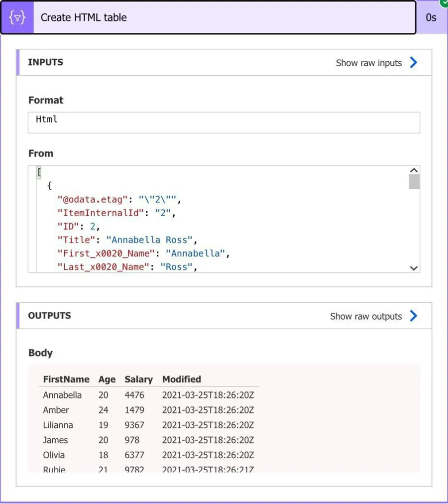Screen dimensions: 448x504
Task: Click the Create HTML table action icon
Action: click(17, 17)
